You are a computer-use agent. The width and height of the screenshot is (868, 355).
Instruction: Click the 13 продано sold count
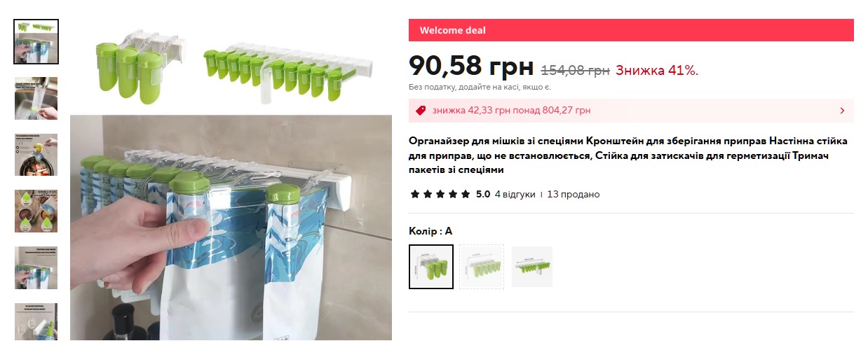point(574,194)
